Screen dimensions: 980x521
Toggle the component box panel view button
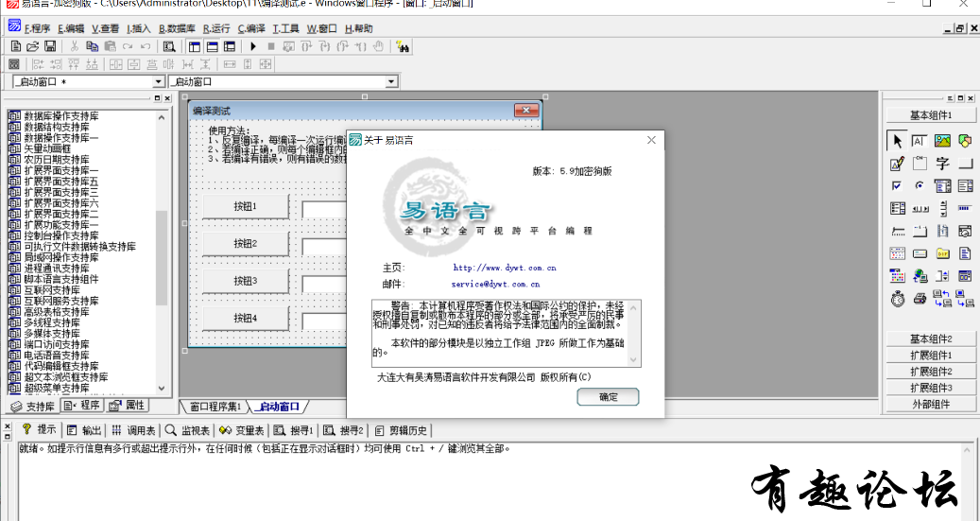pyautogui.click(x=230, y=46)
